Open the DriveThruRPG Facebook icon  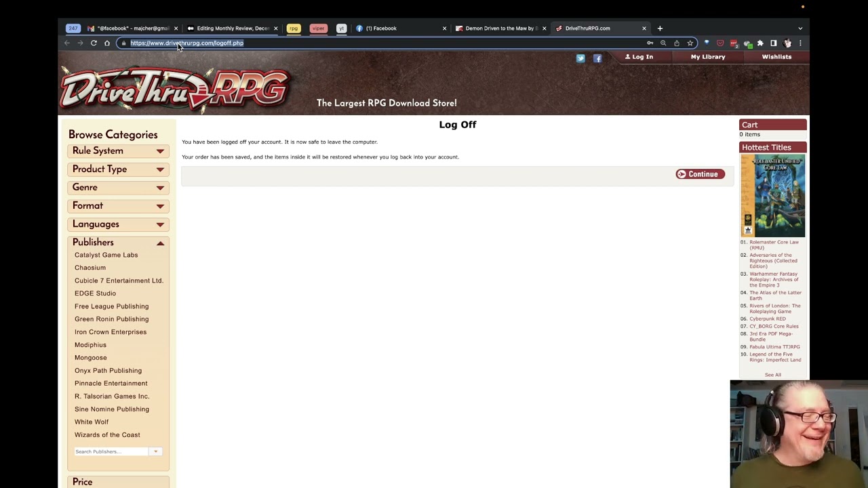click(597, 58)
